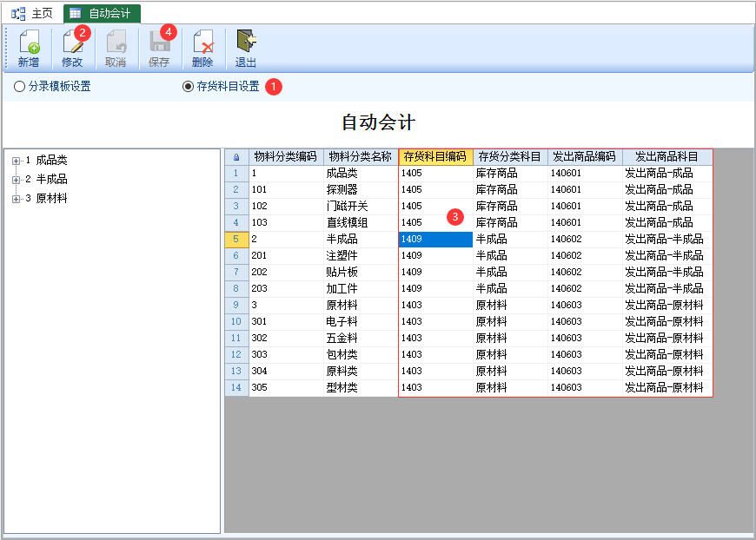This screenshot has height=540, width=756.
Task: Select row header number 5
Action: pyautogui.click(x=236, y=240)
